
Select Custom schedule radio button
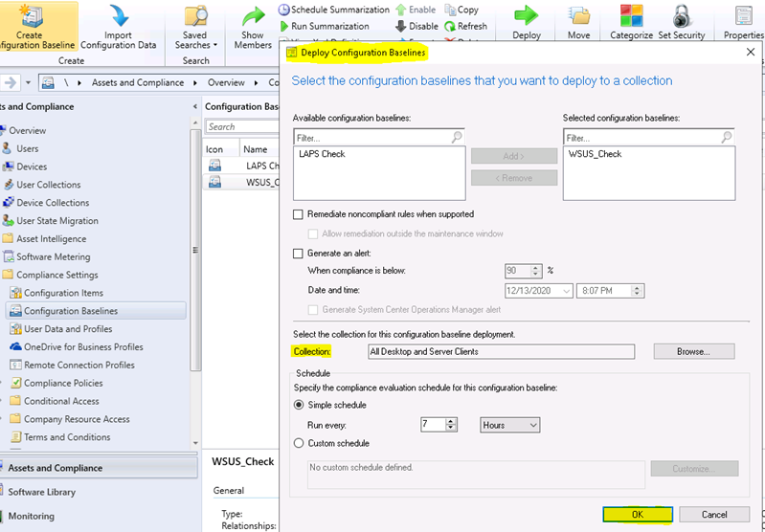(299, 444)
